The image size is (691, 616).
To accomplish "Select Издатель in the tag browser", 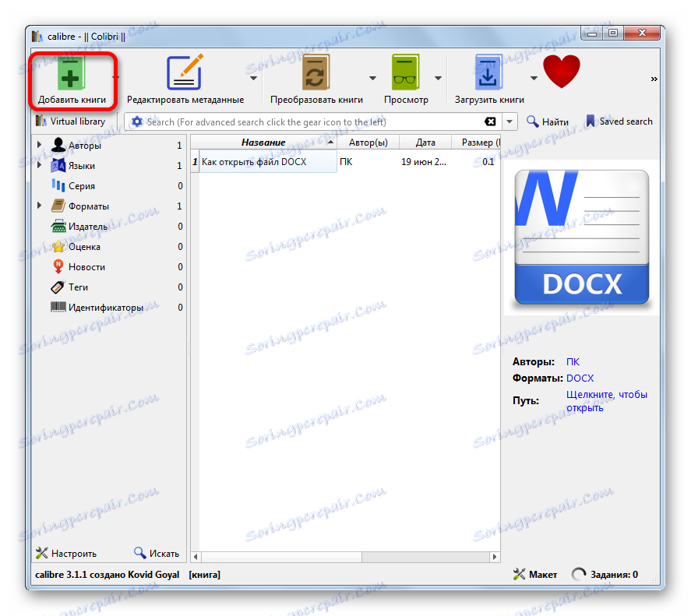I will pyautogui.click(x=88, y=227).
